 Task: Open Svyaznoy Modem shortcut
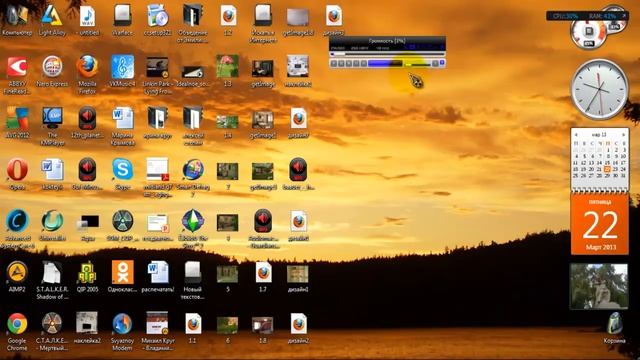122,331
